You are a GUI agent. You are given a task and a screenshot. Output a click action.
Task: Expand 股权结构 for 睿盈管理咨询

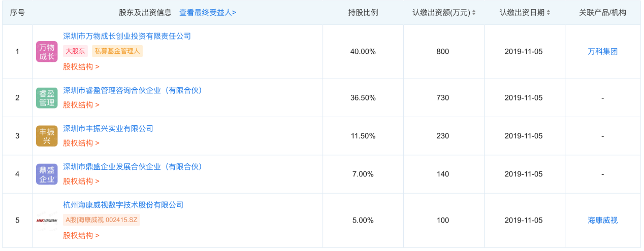(x=81, y=105)
